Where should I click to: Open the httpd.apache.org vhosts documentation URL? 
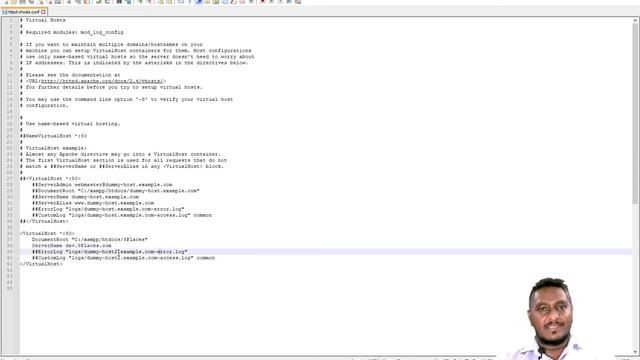102,81
